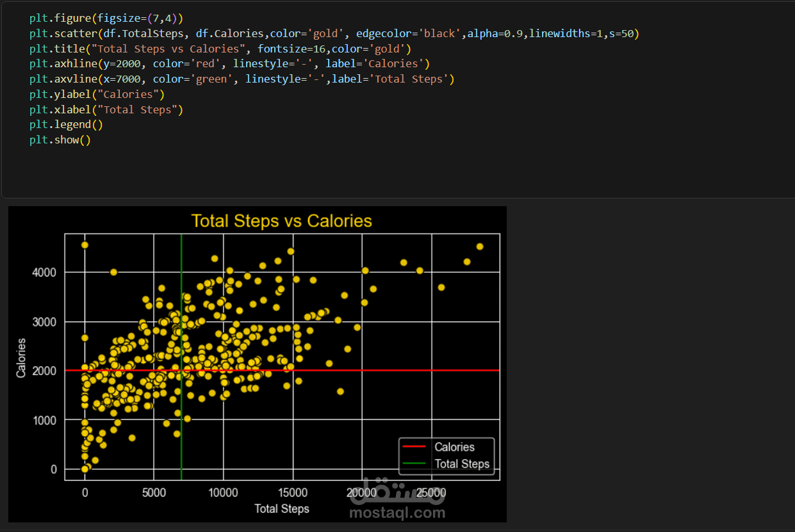Click the 3000 tick label on the y-axis

point(44,321)
